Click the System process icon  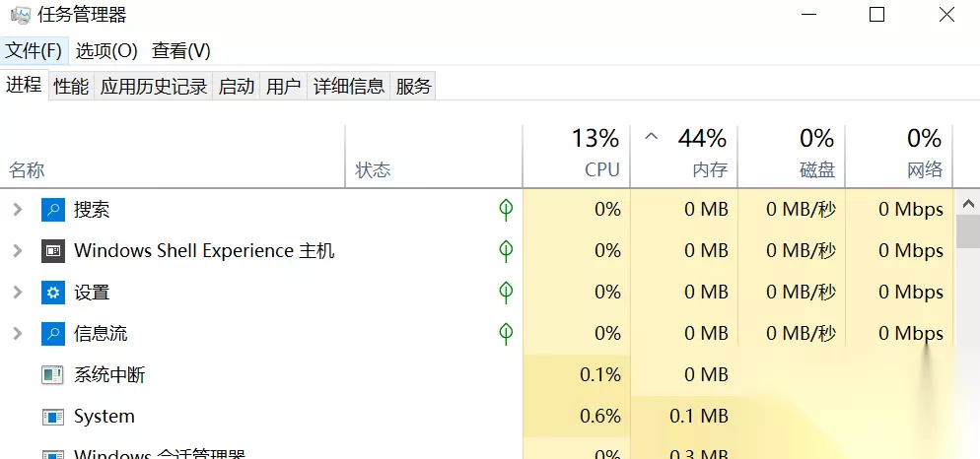pyautogui.click(x=52, y=417)
